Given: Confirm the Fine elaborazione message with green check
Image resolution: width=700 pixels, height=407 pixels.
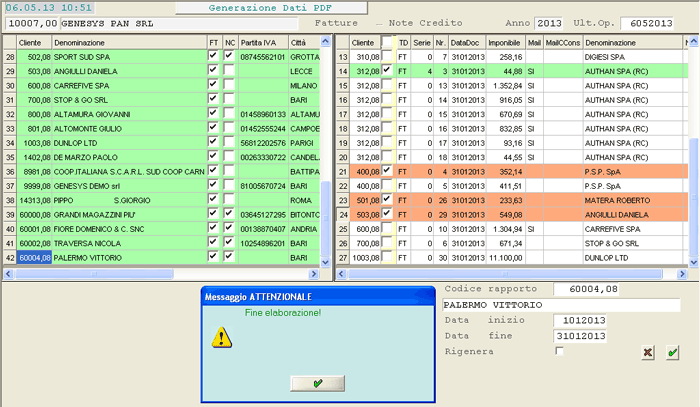Looking at the screenshot, I should (317, 383).
